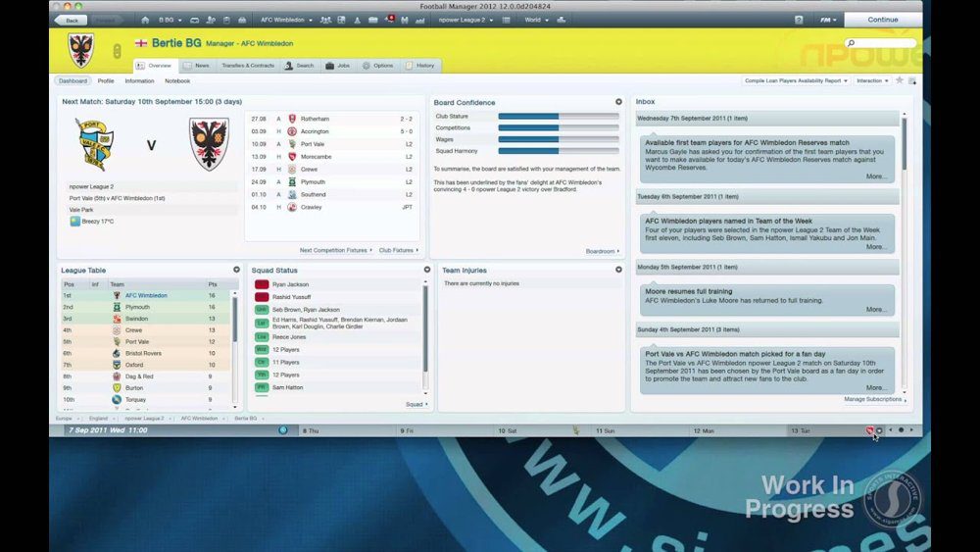Open the FM menu dropdown
Screen dimensions: 980x552
pyautogui.click(x=827, y=20)
